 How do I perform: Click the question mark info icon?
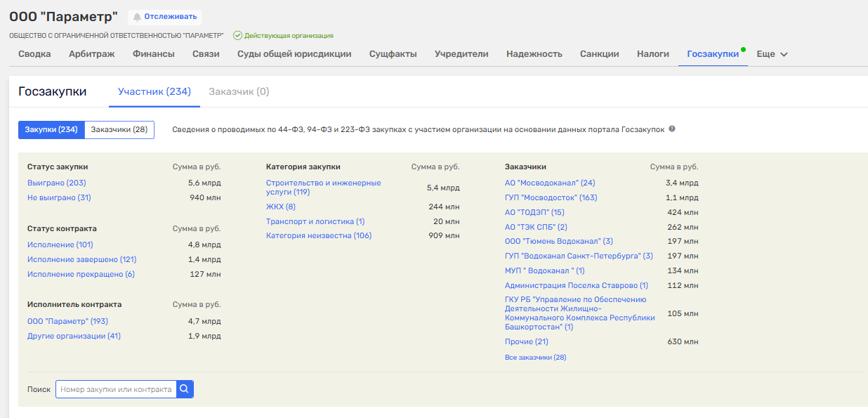coord(672,129)
